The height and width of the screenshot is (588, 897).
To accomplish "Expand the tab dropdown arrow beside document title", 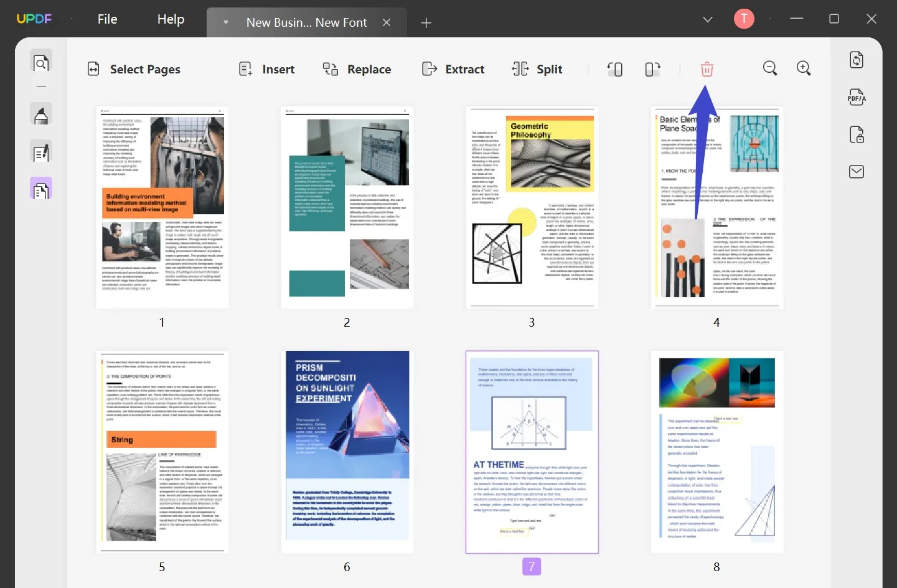I will click(226, 22).
